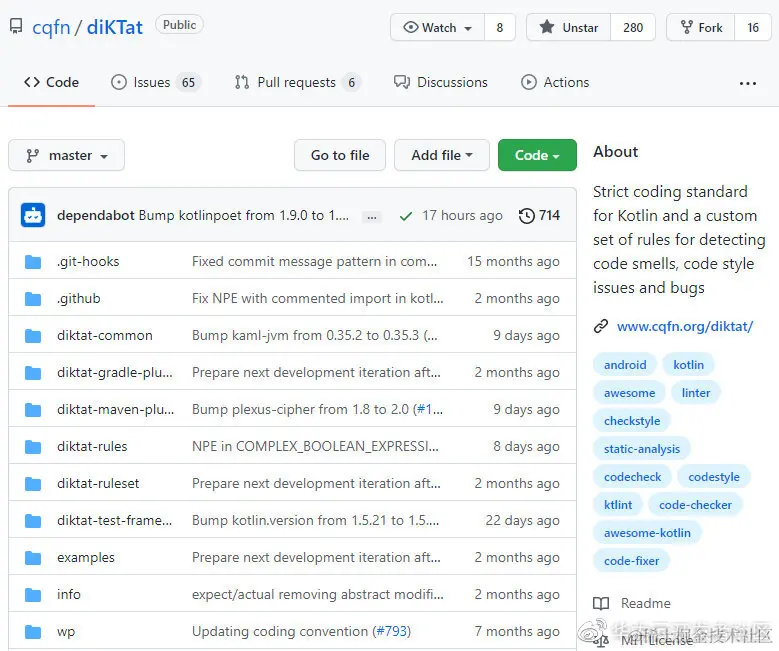Switch to the Pull requests tab
779x651 pixels.
tap(297, 82)
